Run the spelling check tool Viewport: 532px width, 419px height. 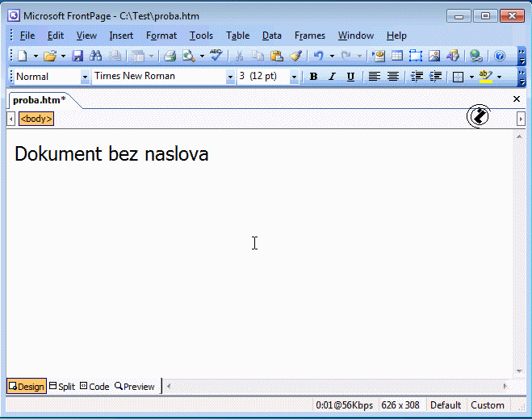pyautogui.click(x=216, y=56)
